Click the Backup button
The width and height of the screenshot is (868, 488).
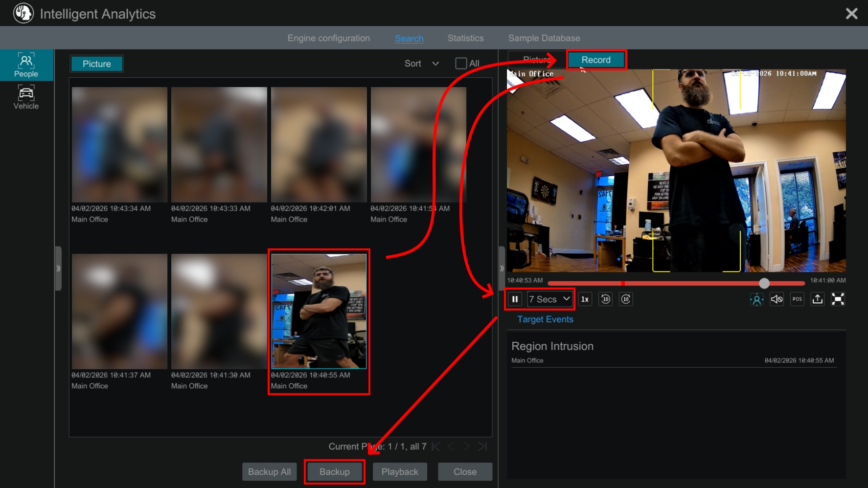[x=335, y=472]
